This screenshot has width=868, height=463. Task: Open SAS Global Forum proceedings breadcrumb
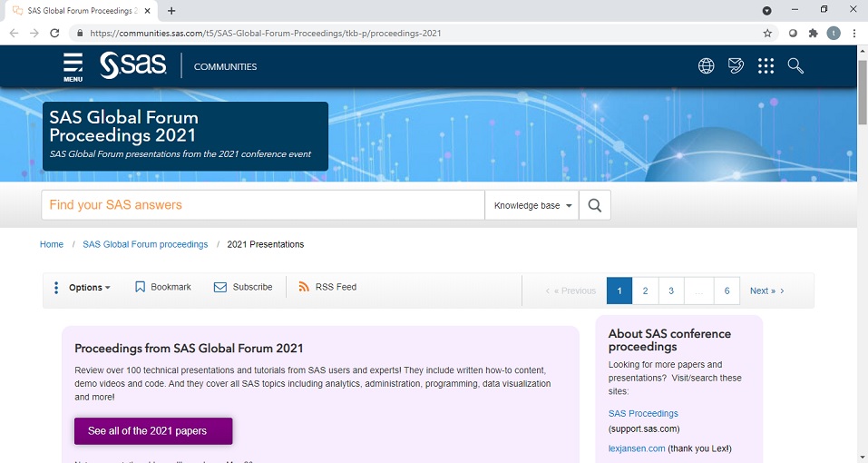tap(145, 244)
